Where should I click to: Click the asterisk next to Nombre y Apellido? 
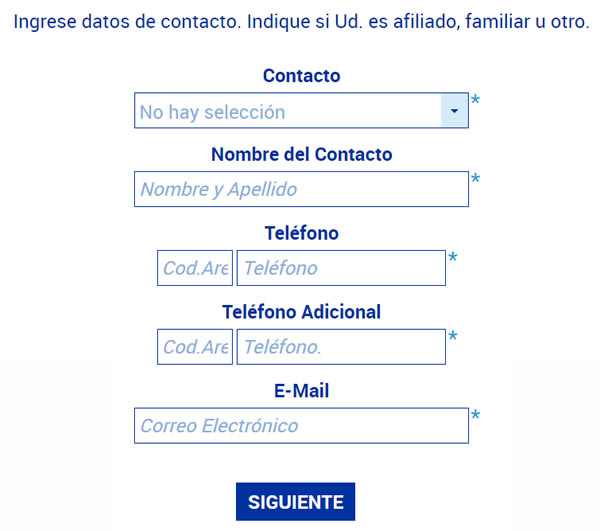[475, 178]
